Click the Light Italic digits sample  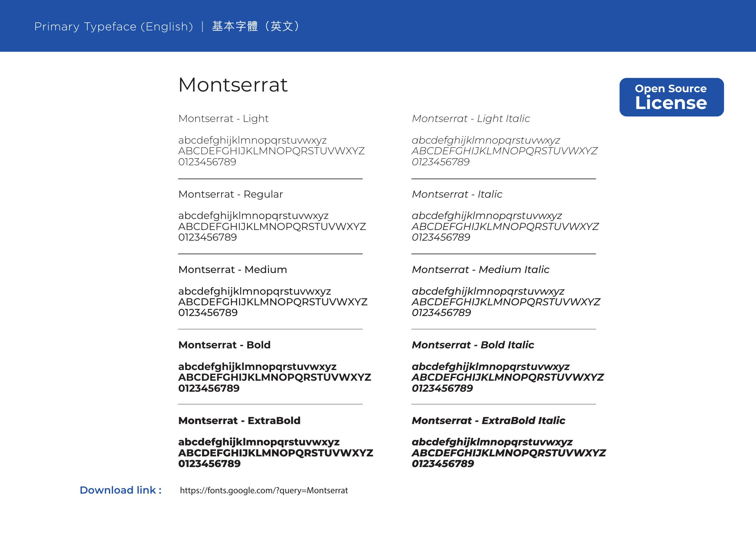coord(441,162)
